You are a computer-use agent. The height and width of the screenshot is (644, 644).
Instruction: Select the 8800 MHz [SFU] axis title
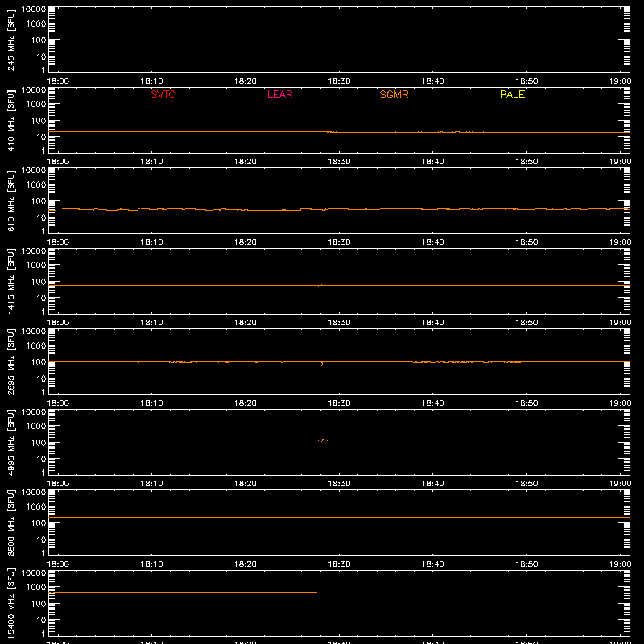pos(11,522)
